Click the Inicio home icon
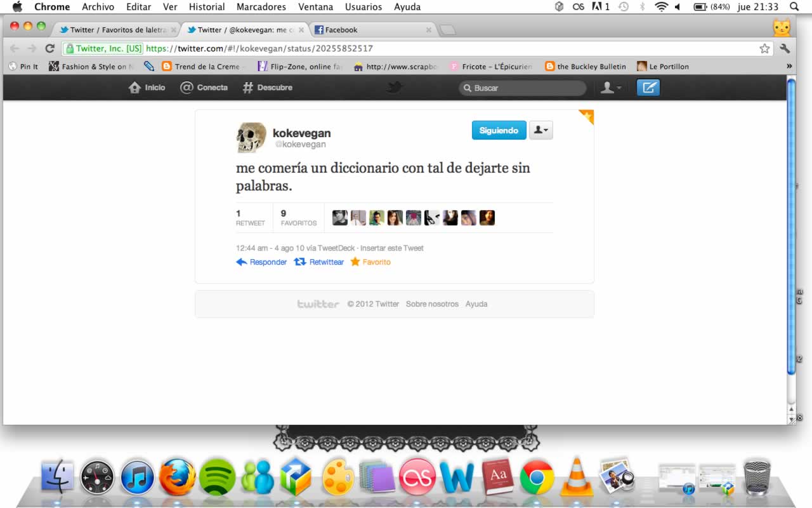Screen dimensions: 812x508 tap(147, 88)
